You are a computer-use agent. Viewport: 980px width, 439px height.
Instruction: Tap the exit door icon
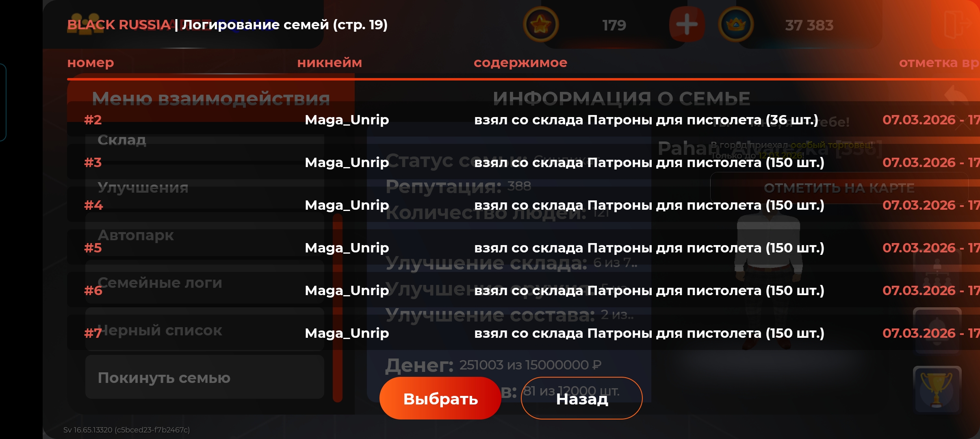click(x=956, y=25)
